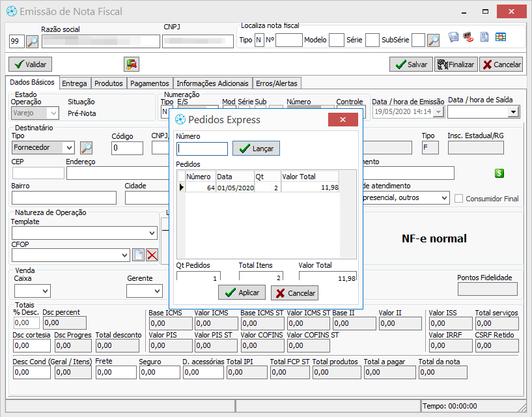Open the Pagamentos tab
532x417 pixels.
(x=149, y=83)
